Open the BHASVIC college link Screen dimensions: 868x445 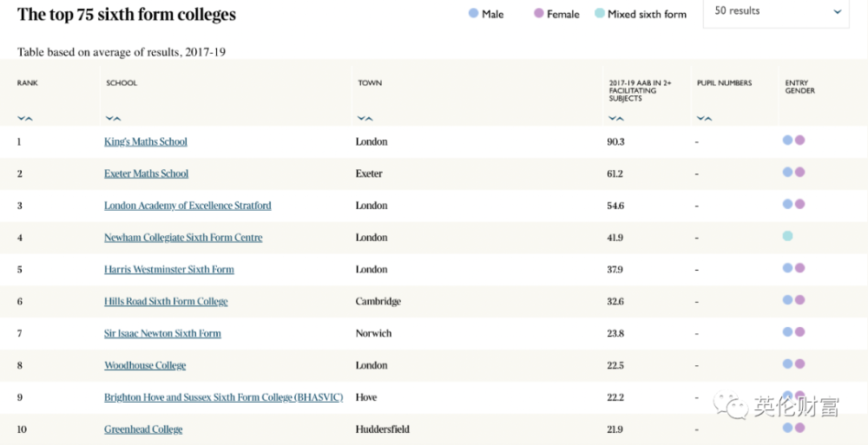point(224,397)
